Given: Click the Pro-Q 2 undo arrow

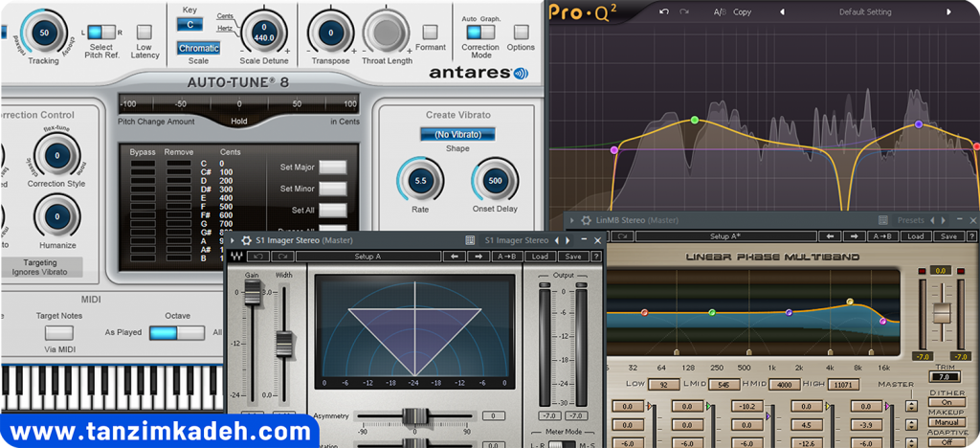Looking at the screenshot, I should click(x=664, y=11).
